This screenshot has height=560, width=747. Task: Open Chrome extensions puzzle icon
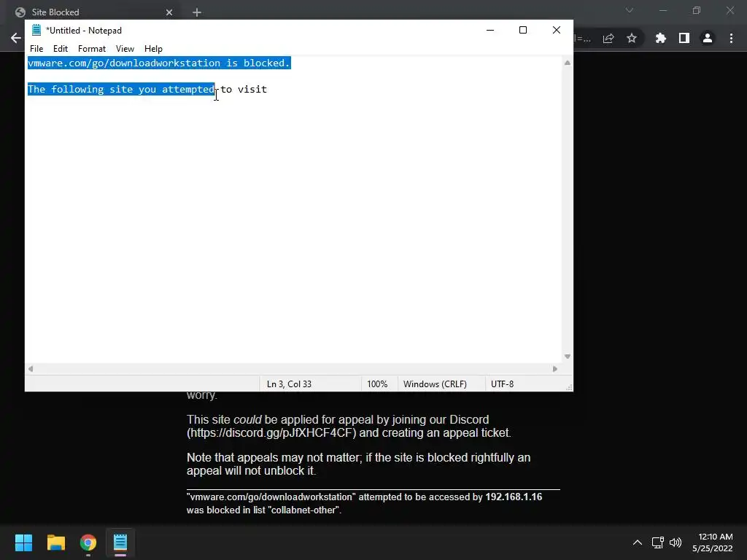(x=661, y=38)
